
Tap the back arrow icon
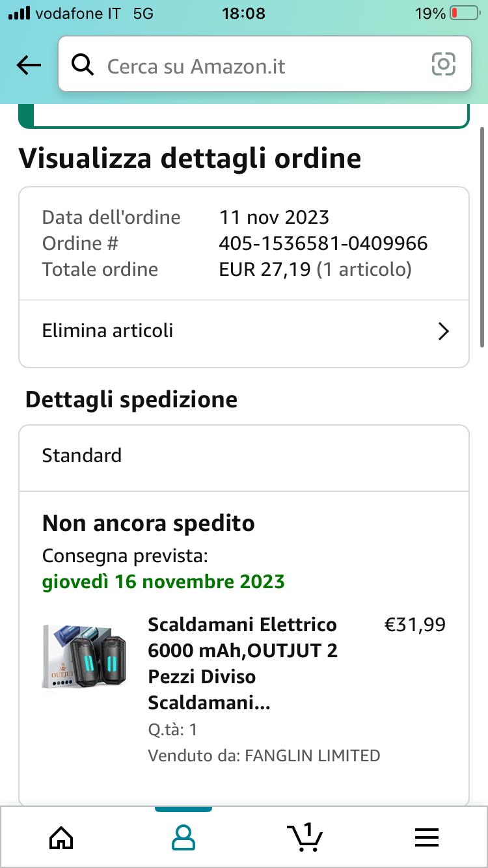pos(29,65)
